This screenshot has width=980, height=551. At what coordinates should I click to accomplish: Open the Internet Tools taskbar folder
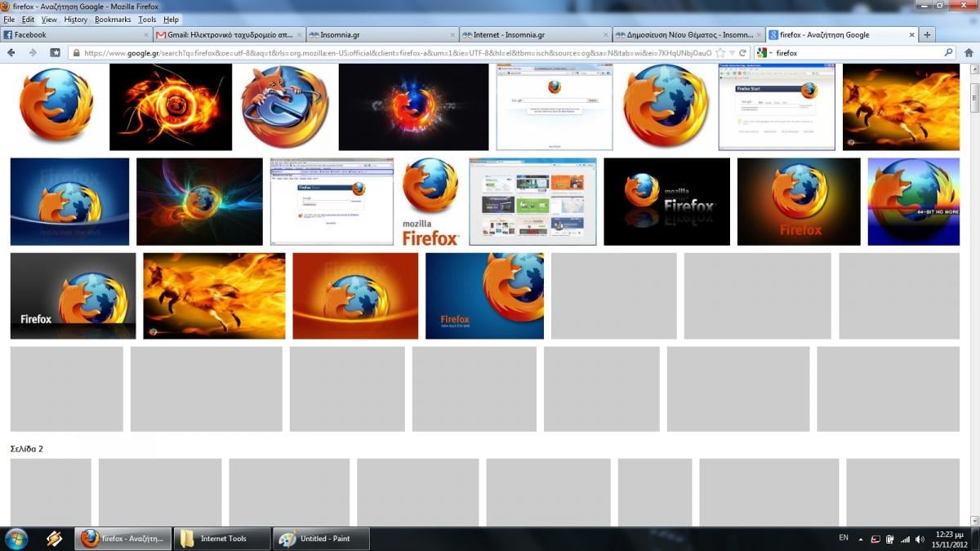tap(222, 539)
